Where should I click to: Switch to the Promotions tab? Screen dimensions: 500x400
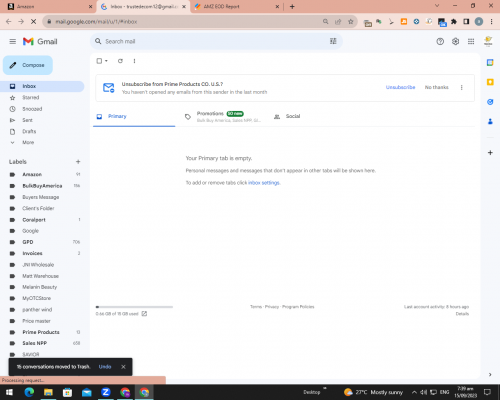click(x=223, y=116)
